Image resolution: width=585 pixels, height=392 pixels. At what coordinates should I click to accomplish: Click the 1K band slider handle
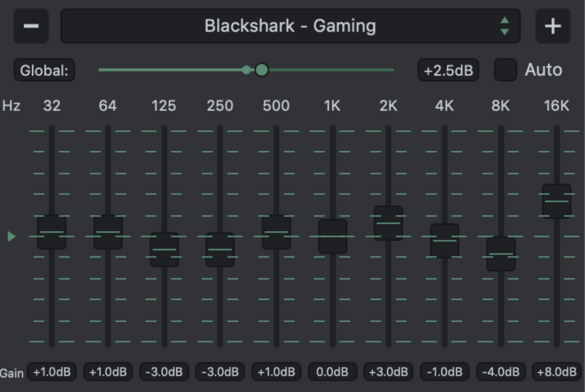[332, 236]
